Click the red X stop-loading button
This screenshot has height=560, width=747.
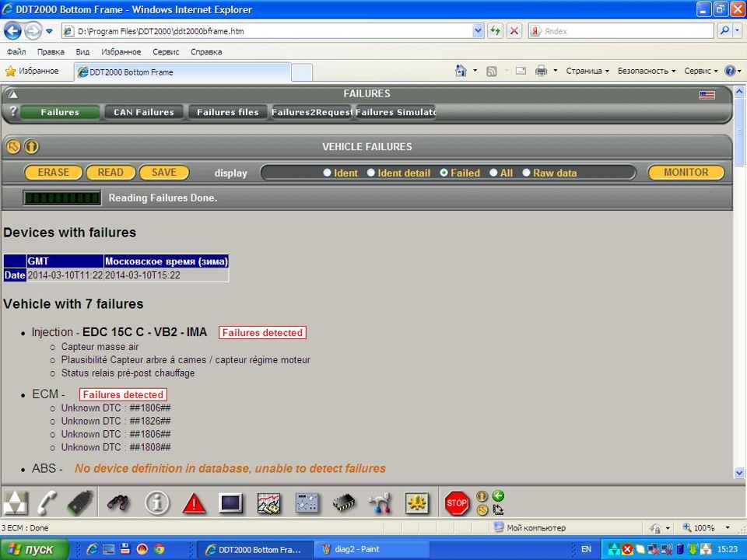click(514, 31)
